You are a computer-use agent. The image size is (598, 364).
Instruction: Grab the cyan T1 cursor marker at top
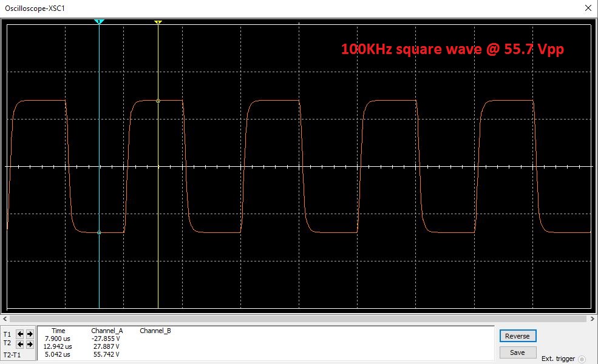coord(99,22)
